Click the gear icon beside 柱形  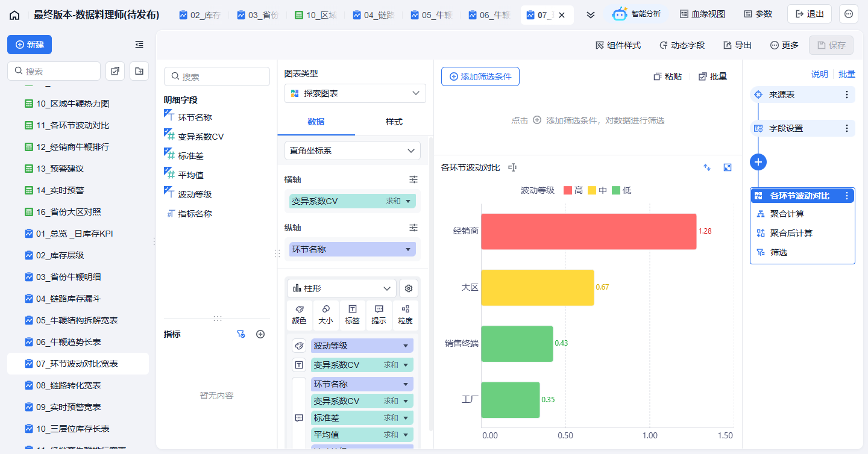coord(409,288)
